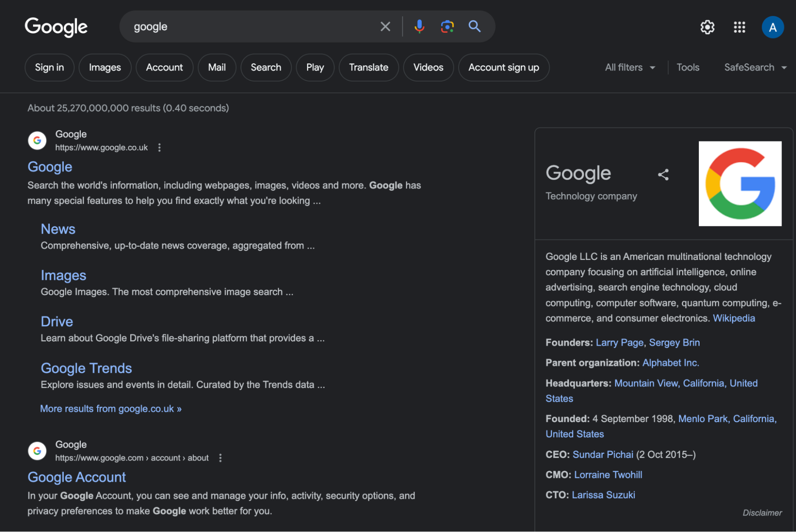Image resolution: width=796 pixels, height=532 pixels.
Task: Open account avatar with letter A
Action: tap(773, 27)
